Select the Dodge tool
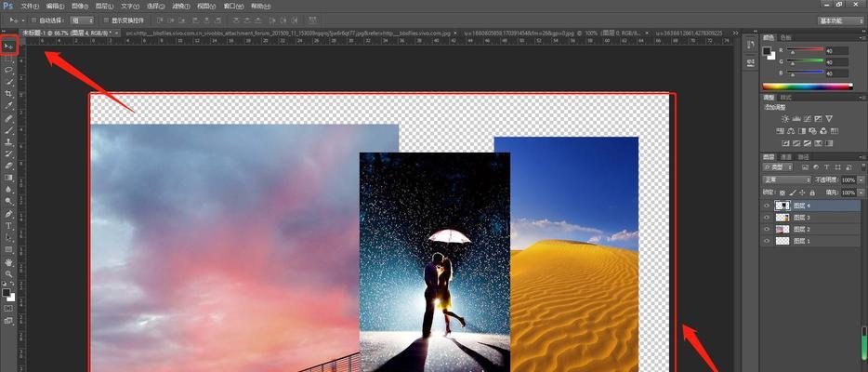 click(8, 201)
